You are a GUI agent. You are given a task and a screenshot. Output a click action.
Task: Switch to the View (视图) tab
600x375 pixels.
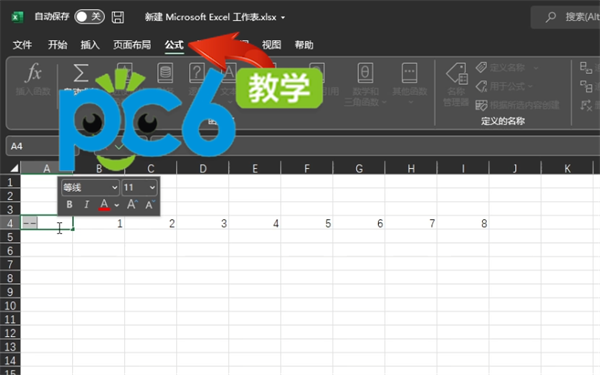click(x=271, y=45)
